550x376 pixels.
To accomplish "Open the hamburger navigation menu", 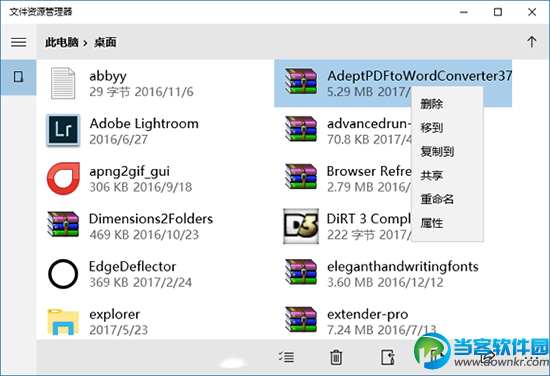I will point(19,42).
